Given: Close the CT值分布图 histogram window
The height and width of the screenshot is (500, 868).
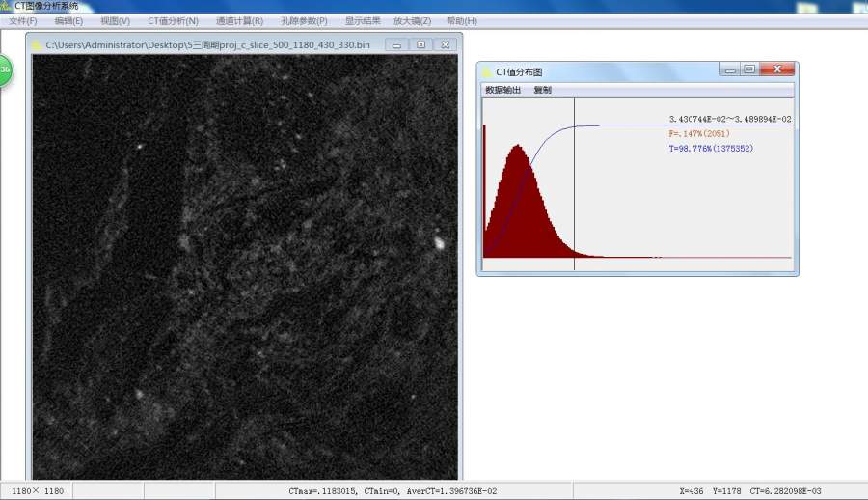Looking at the screenshot, I should [x=778, y=69].
